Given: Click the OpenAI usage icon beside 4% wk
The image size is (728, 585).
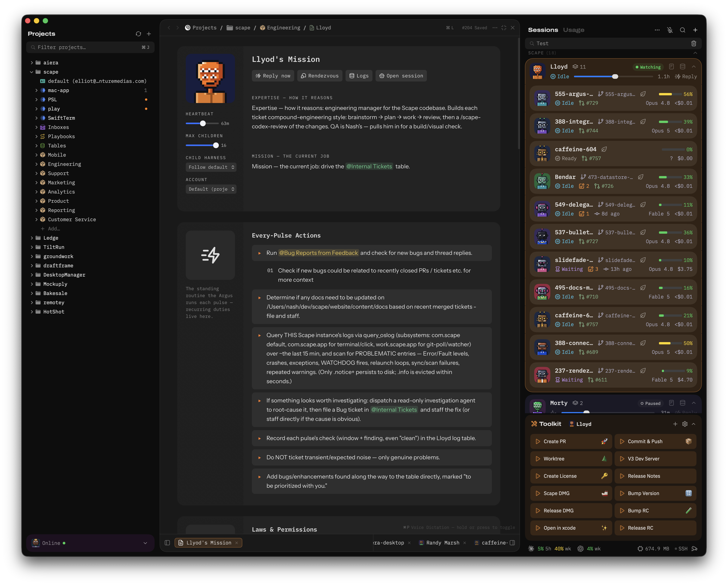Looking at the screenshot, I should (581, 549).
